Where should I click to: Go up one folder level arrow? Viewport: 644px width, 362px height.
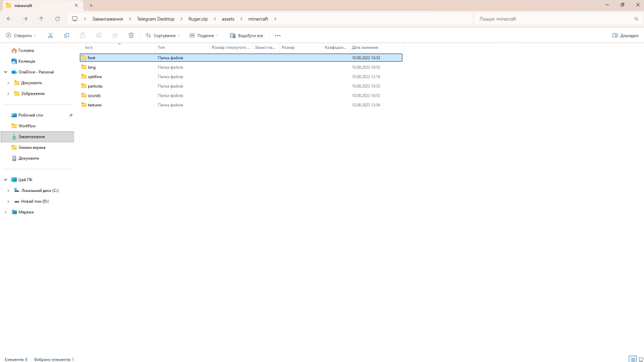(41, 19)
